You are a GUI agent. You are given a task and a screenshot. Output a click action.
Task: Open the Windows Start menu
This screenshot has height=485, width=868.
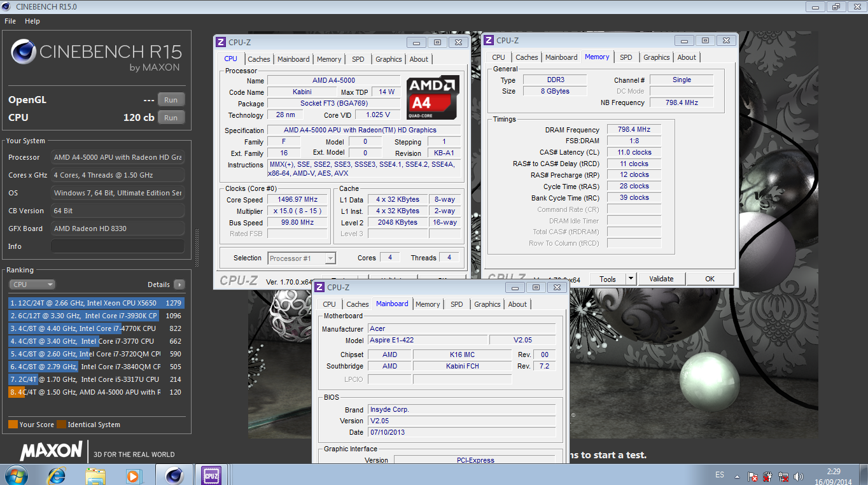tap(15, 475)
